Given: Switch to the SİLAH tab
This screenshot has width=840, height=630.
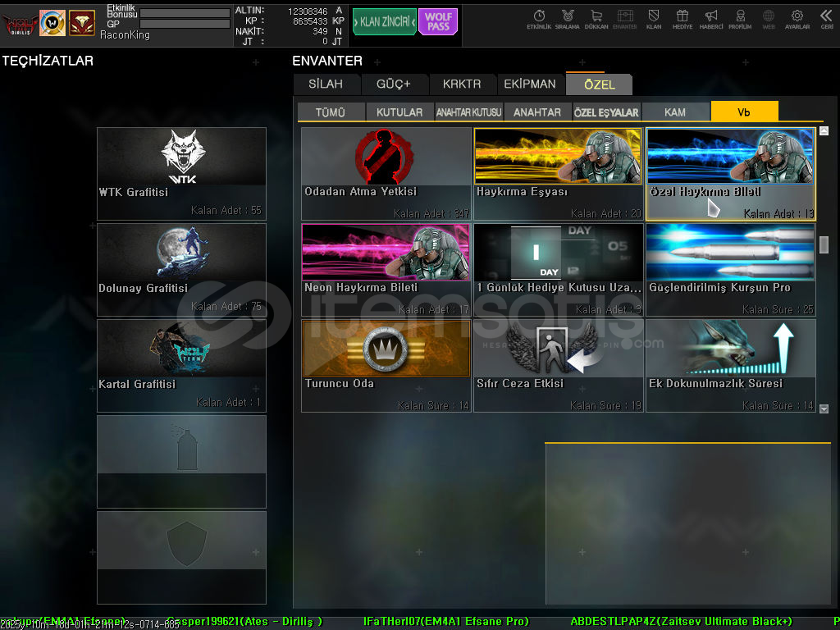Looking at the screenshot, I should (326, 84).
